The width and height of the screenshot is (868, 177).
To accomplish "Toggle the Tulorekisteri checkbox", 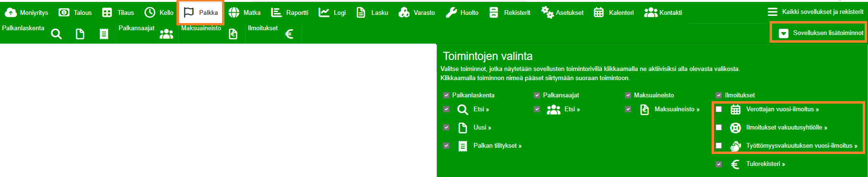I will (x=719, y=164).
